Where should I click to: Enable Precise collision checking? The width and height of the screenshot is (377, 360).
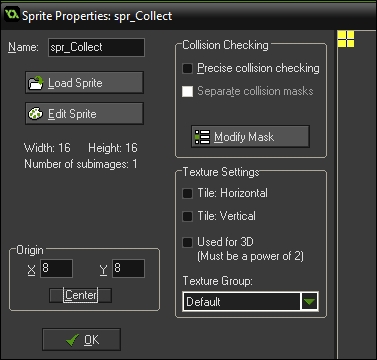coord(187,68)
